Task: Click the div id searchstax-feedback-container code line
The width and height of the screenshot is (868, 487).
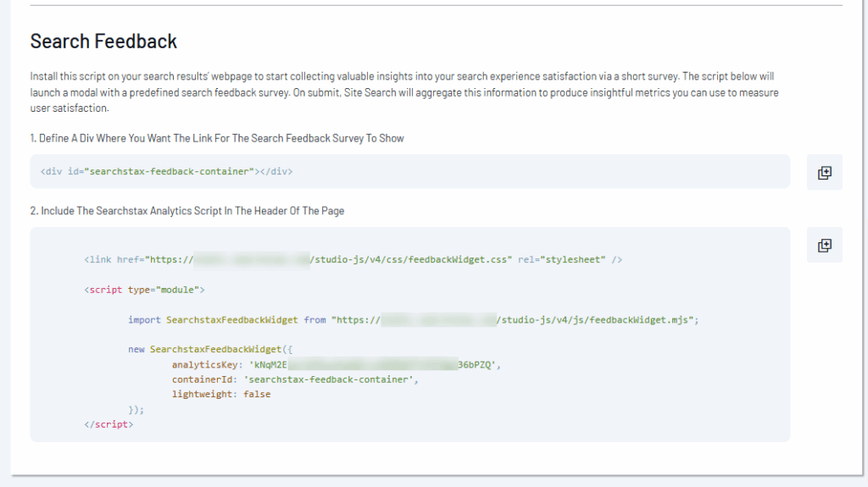Action: (x=166, y=171)
